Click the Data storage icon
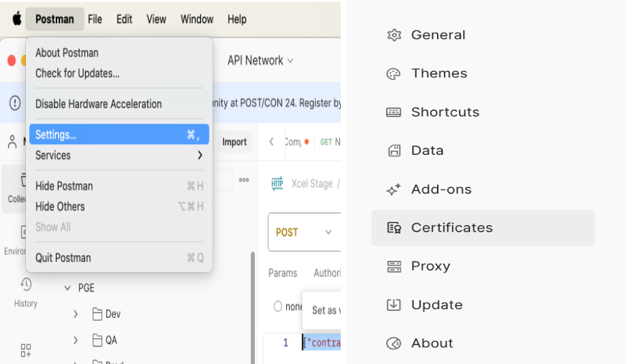Screen dimensions: 641x364 394,151
